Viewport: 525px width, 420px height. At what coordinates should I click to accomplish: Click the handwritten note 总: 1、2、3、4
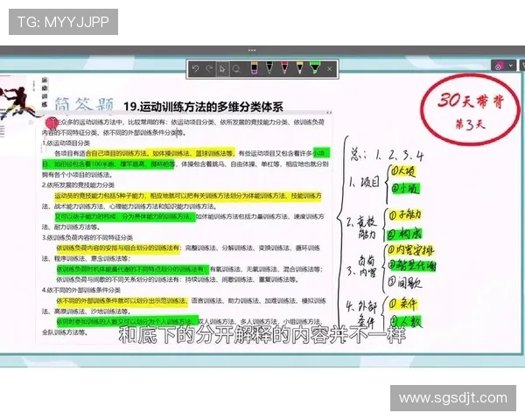(x=387, y=156)
